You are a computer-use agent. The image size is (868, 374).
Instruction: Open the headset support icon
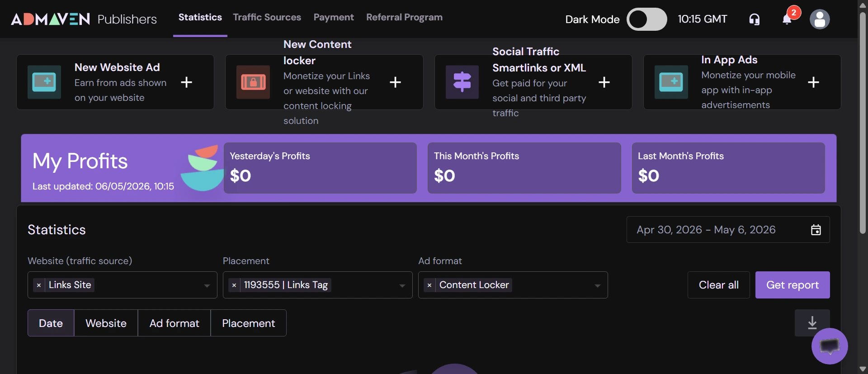point(754,19)
